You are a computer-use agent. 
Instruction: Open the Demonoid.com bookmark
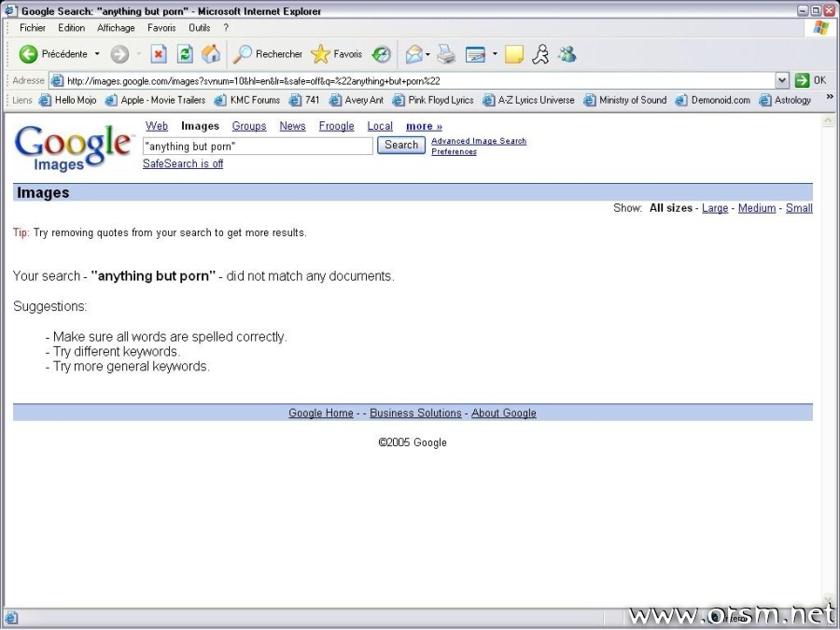pos(713,100)
